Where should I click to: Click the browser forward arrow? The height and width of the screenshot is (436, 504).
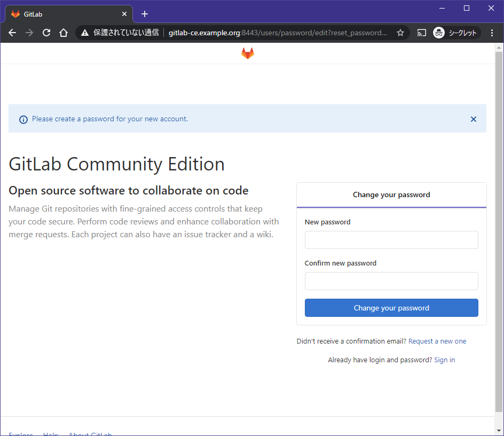29,33
